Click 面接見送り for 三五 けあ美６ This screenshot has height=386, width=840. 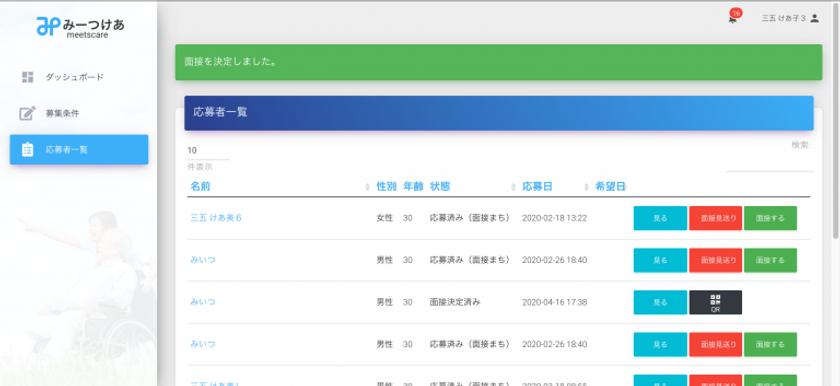pyautogui.click(x=715, y=218)
